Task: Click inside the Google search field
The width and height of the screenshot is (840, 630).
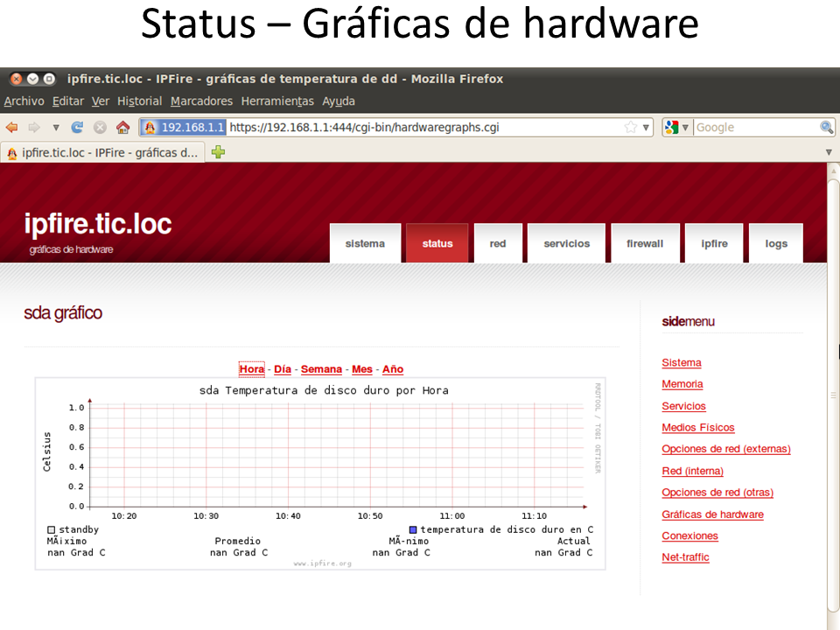Action: point(754,127)
